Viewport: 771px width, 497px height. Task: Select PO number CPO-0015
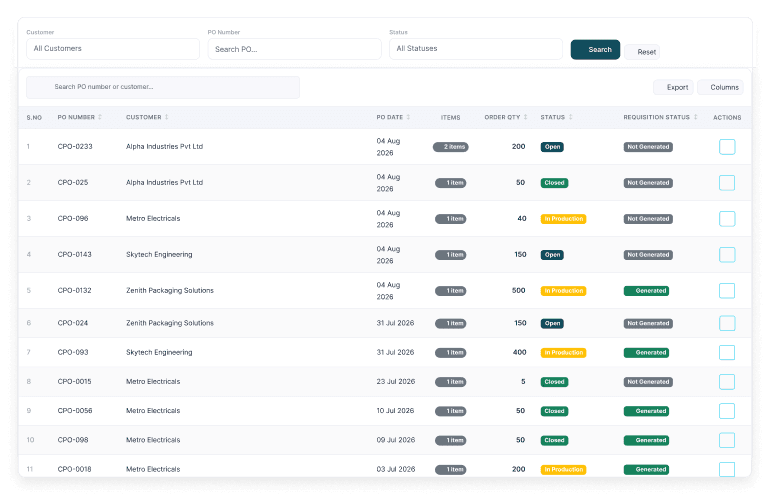[74, 381]
